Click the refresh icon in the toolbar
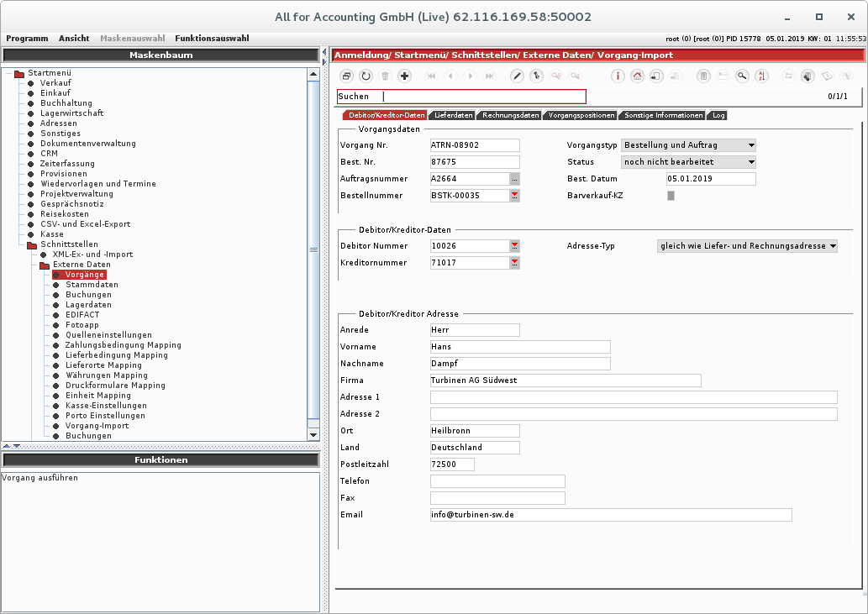This screenshot has width=868, height=614. pyautogui.click(x=366, y=76)
